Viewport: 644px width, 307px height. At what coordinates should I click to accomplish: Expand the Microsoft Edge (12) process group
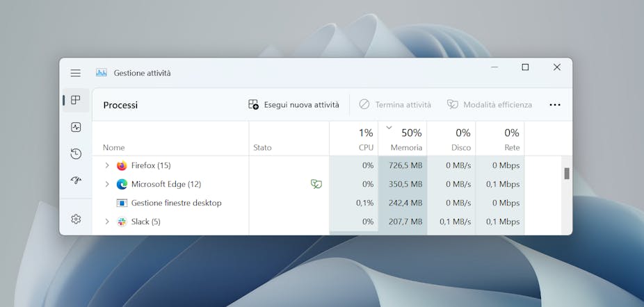click(x=107, y=184)
